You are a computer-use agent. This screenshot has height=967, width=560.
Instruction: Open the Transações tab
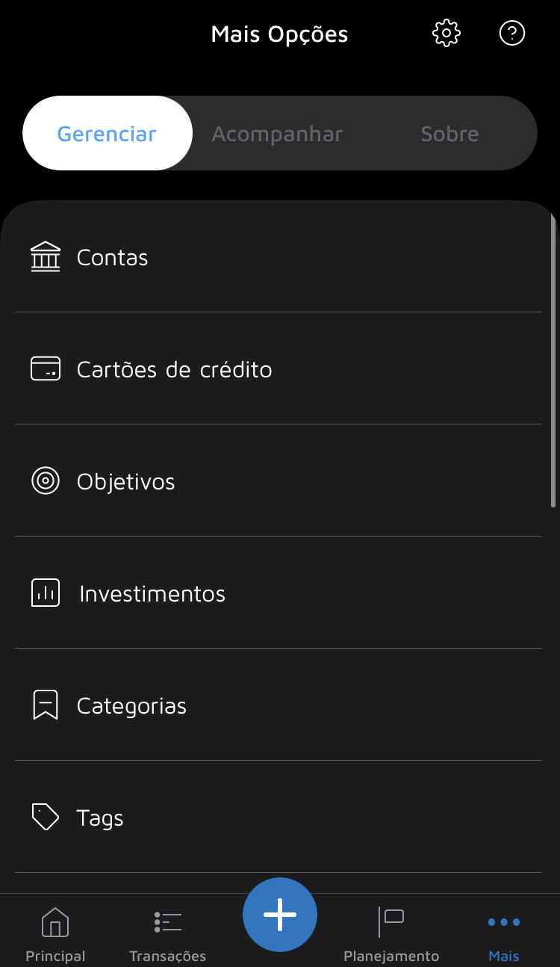click(x=168, y=934)
